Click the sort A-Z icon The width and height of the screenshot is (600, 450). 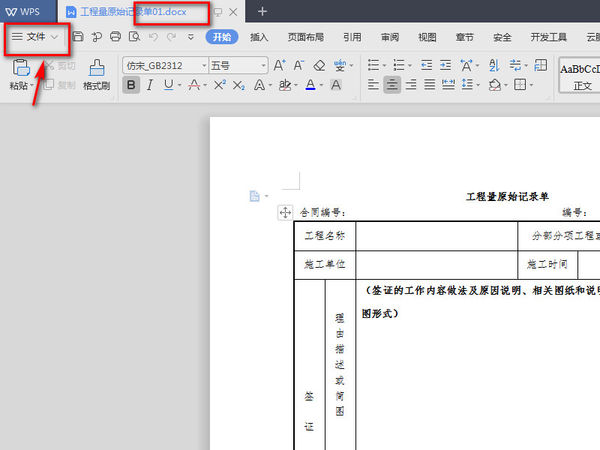[x=494, y=65]
